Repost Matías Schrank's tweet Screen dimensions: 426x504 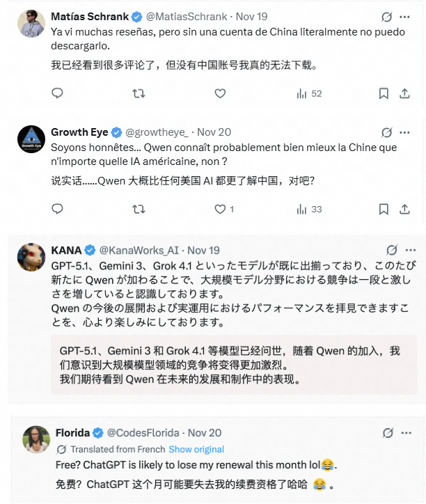pyautogui.click(x=139, y=93)
